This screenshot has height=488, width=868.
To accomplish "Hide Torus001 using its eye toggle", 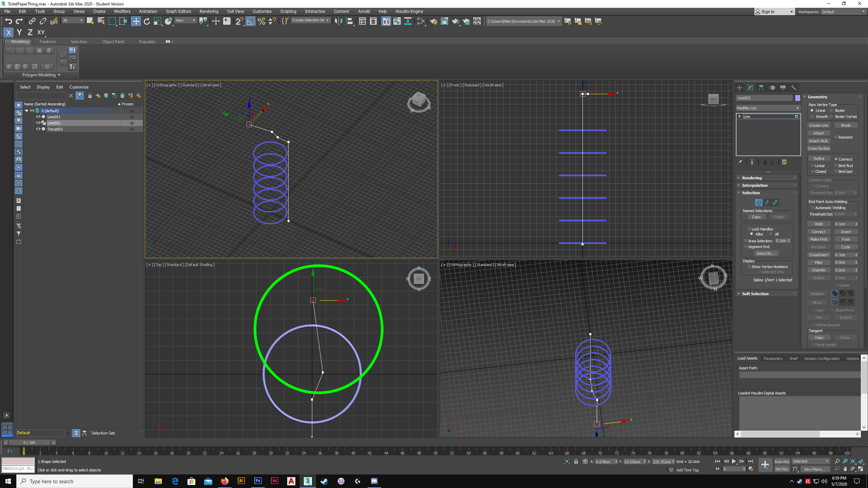I will tap(38, 129).
